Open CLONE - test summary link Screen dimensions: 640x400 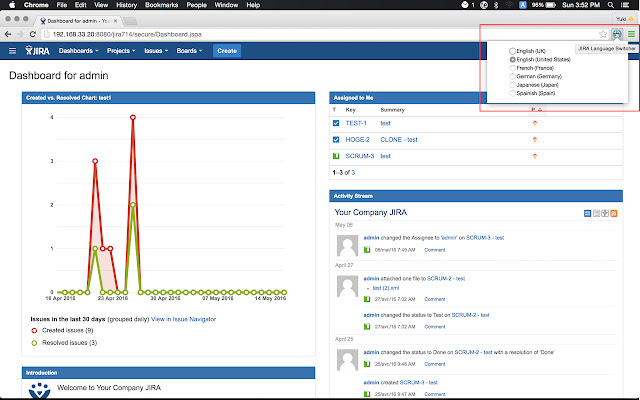pos(399,140)
